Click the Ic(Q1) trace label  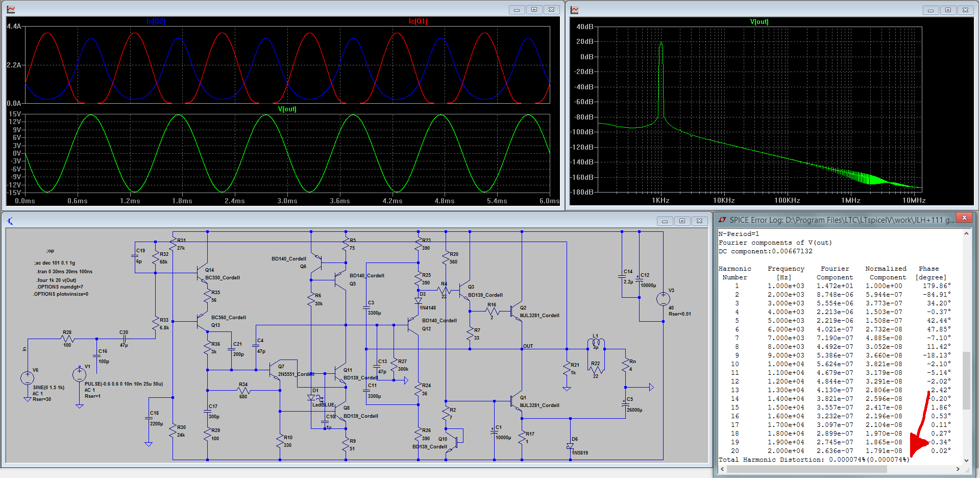(x=418, y=21)
